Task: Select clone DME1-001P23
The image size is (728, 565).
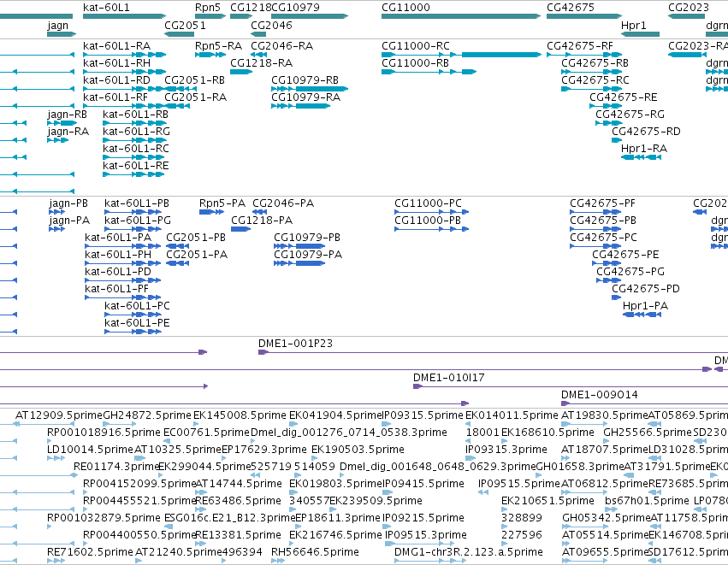Action: point(295,344)
